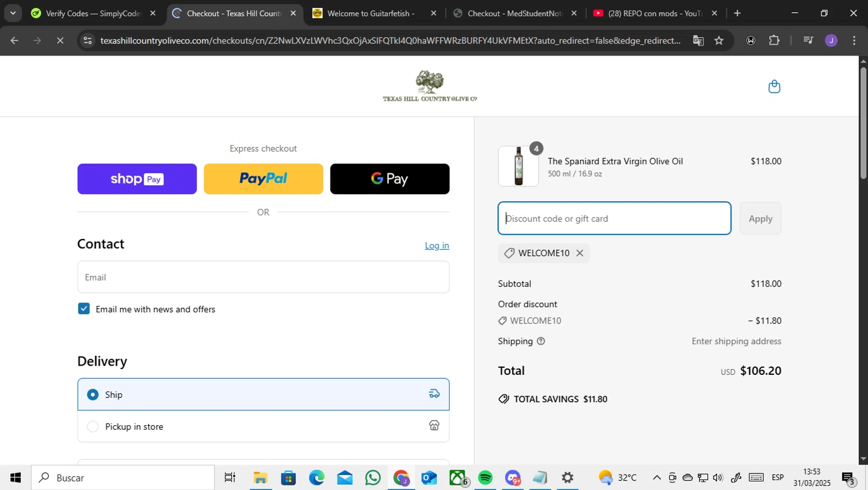
Task: Uncheck Email me with news and offers
Action: 84,309
